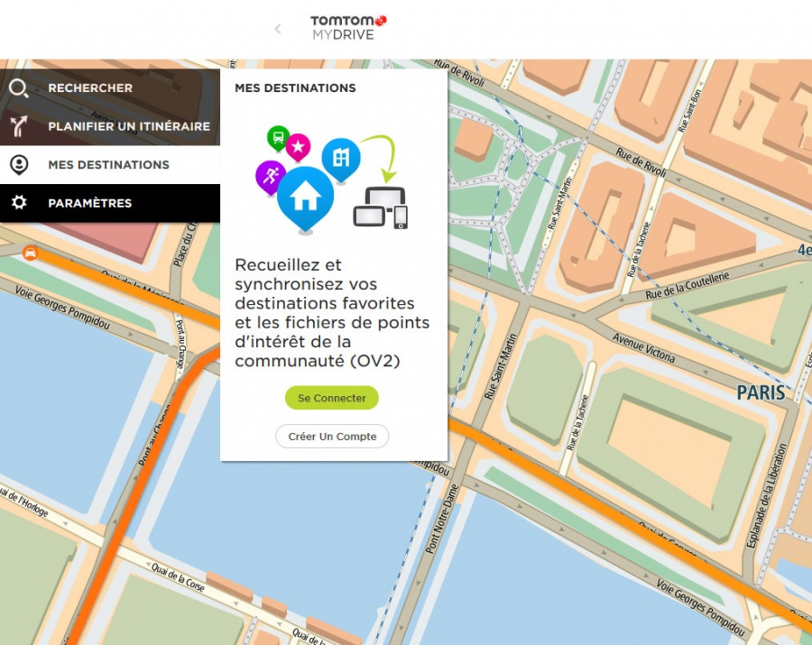Click the blue office building pin
The width and height of the screenshot is (812, 645).
(x=341, y=160)
